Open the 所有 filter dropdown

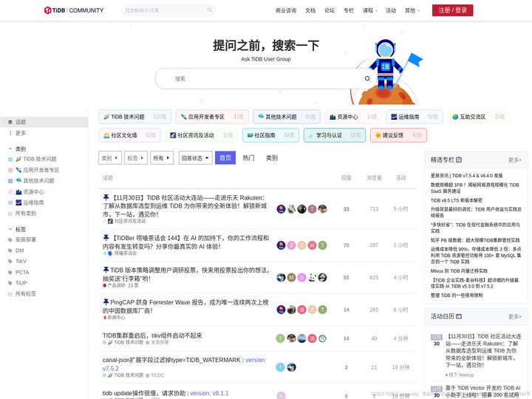[x=162, y=158]
